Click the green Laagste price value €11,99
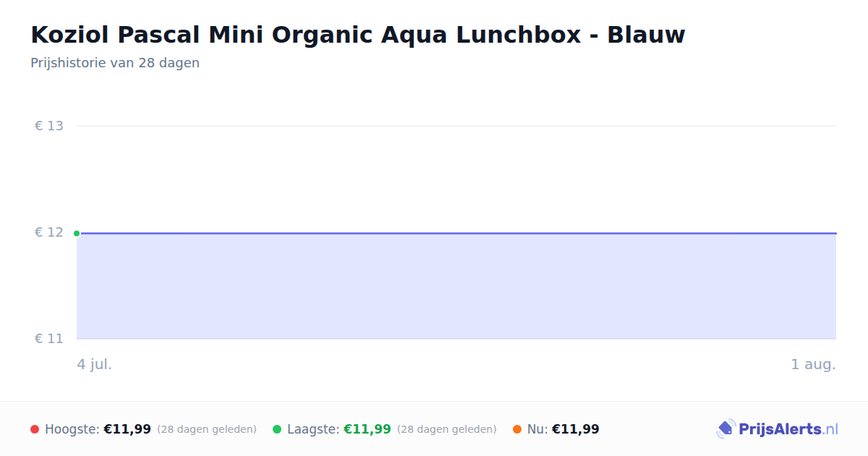868x456 pixels. tap(367, 429)
